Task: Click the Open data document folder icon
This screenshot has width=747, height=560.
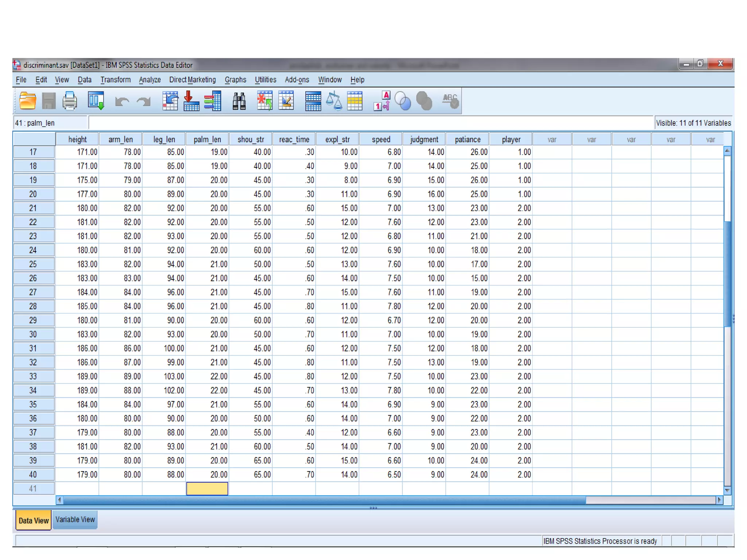Action: click(27, 101)
